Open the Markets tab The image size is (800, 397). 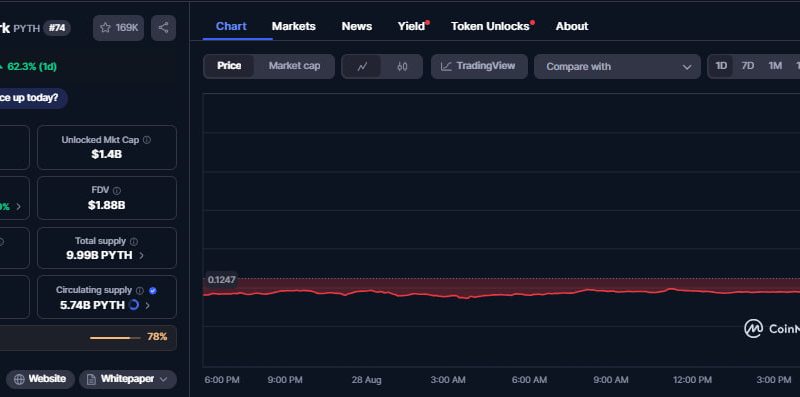pos(293,27)
